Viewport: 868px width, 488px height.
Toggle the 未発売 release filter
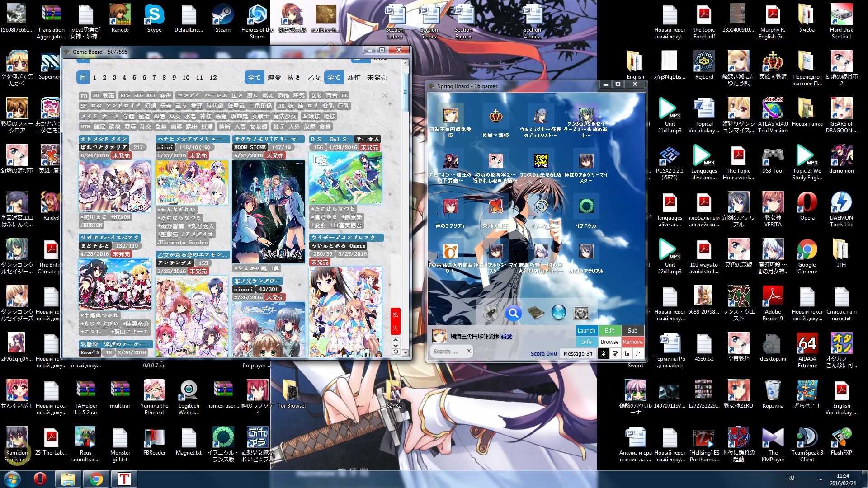[x=377, y=78]
